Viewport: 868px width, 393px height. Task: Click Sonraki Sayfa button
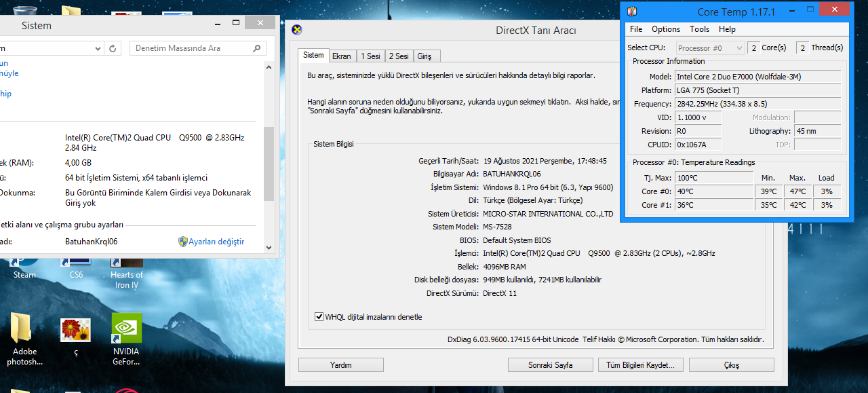[x=551, y=365]
